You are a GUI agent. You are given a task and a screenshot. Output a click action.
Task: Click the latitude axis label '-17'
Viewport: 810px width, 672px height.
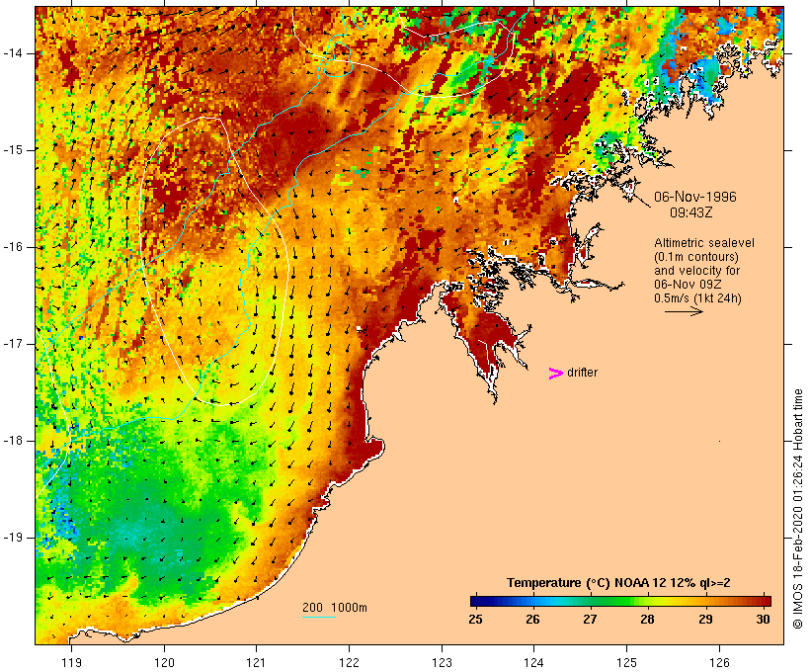point(13,344)
